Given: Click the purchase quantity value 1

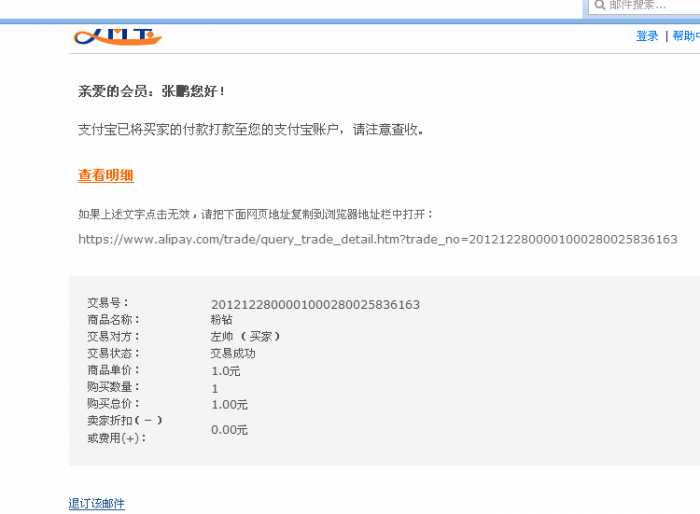Looking at the screenshot, I should [x=215, y=389].
